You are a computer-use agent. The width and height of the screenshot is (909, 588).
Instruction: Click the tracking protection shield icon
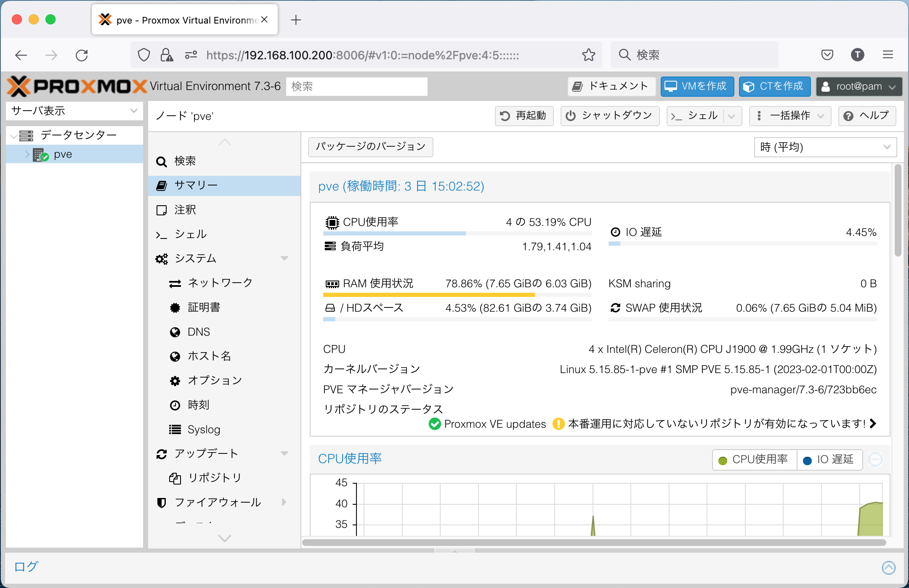pyautogui.click(x=144, y=55)
